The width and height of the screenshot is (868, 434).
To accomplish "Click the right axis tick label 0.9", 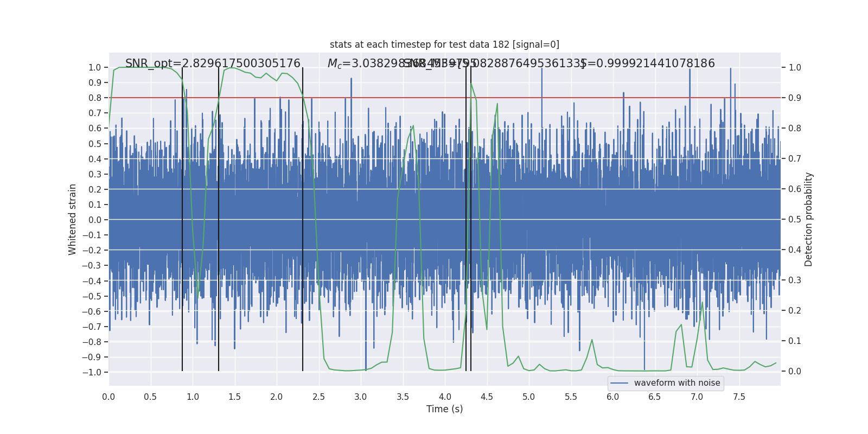I will tap(795, 98).
